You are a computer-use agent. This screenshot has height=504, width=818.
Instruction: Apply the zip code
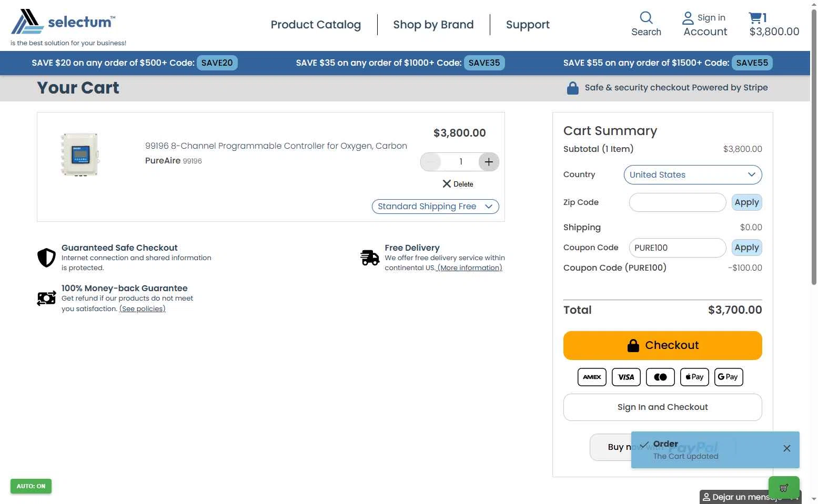[746, 202]
